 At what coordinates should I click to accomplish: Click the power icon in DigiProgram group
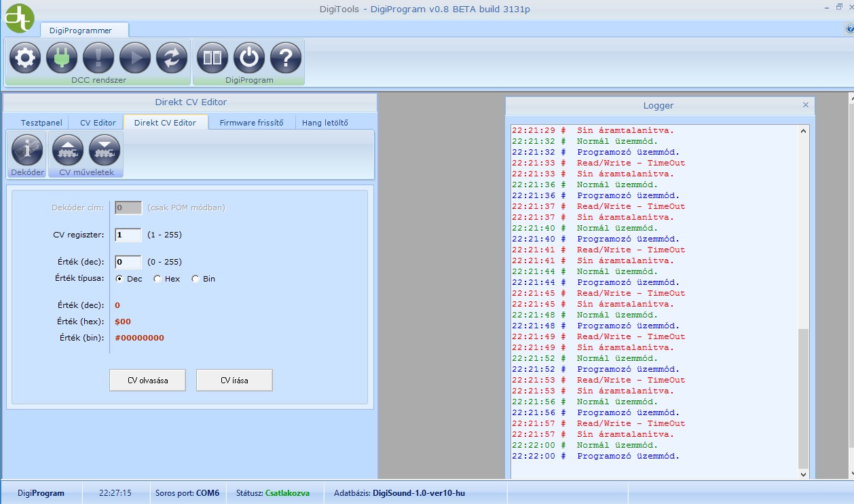tap(249, 58)
